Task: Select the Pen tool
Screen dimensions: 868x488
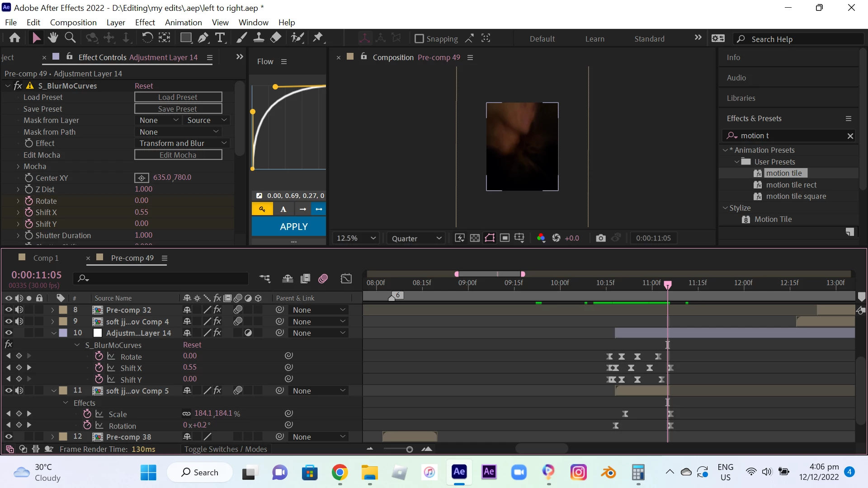Action: click(x=203, y=38)
